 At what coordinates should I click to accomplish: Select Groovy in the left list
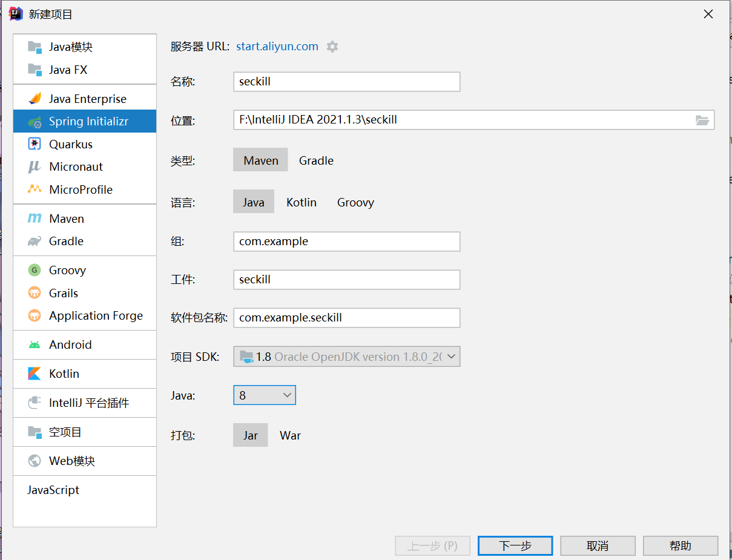(85, 270)
